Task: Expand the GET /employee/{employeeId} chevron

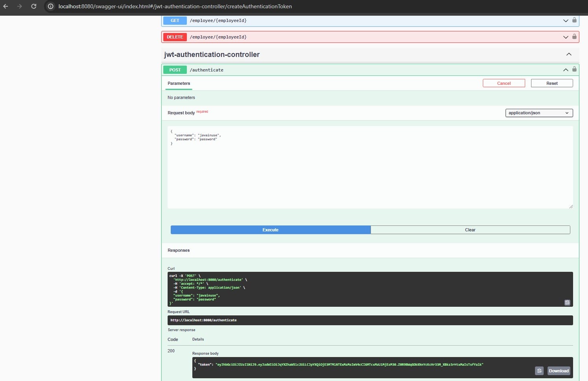Action: pos(566,21)
